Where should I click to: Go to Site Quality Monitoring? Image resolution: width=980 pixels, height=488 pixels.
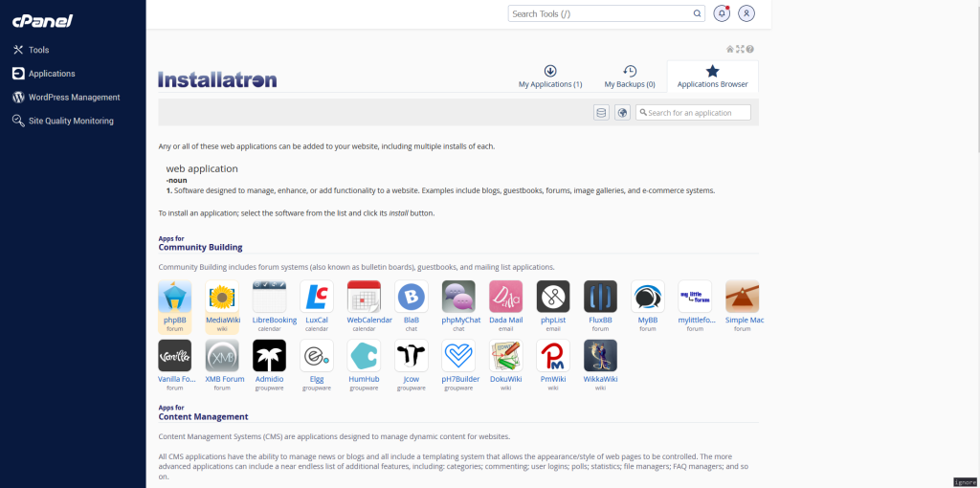(x=71, y=121)
